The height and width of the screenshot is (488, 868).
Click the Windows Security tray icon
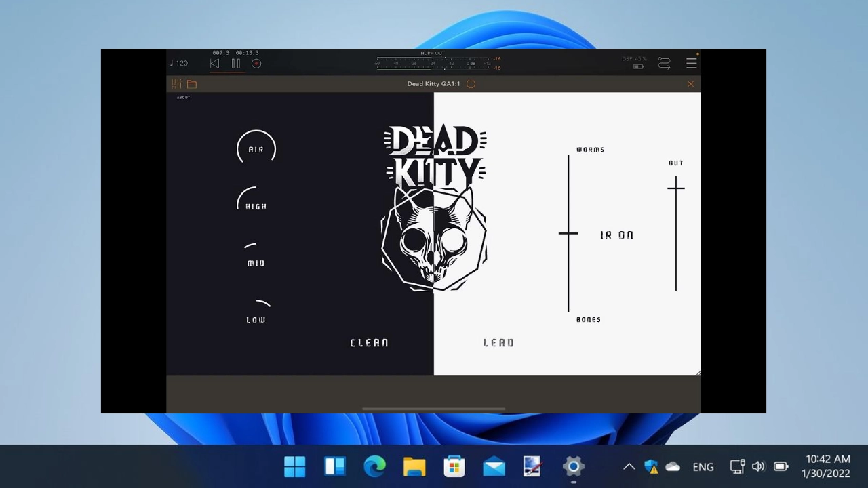coord(651,466)
